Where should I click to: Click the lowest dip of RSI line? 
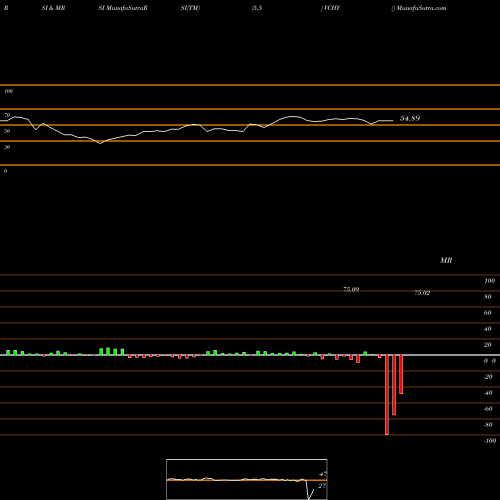click(100, 143)
